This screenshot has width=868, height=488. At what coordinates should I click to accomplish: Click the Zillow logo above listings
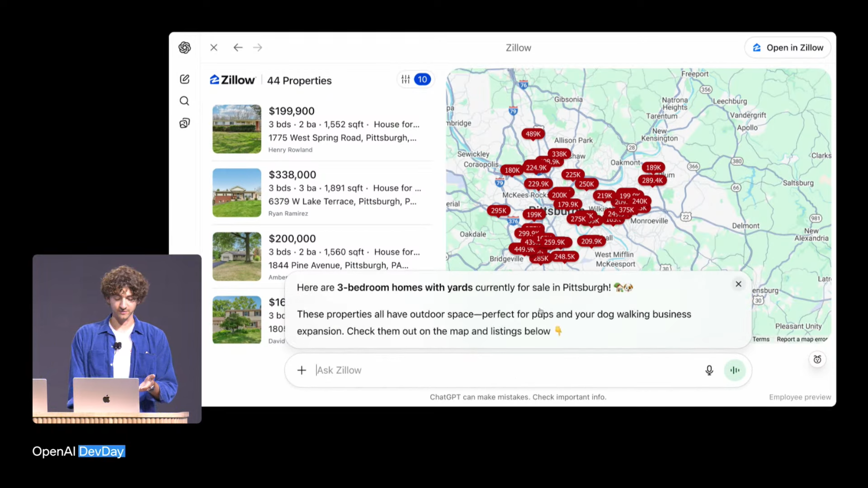click(232, 80)
